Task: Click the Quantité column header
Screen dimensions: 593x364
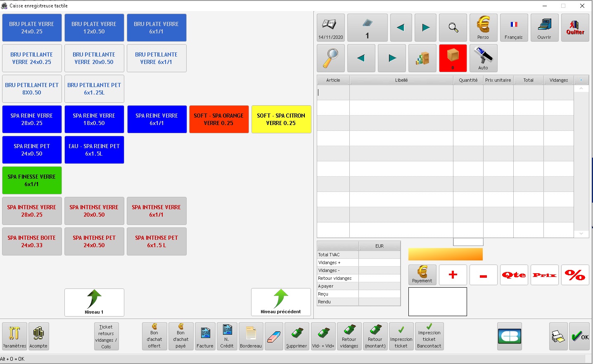Action: [468, 80]
